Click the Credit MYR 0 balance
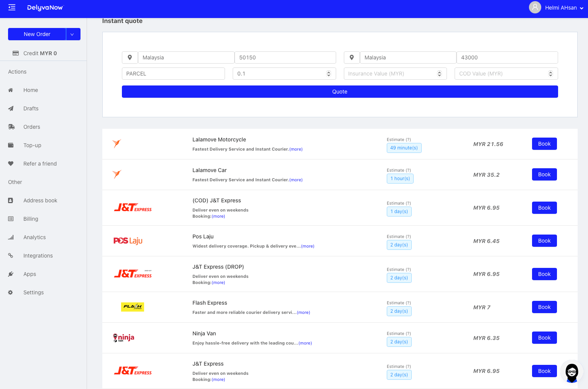Viewport: 588px width, 389px height. pos(40,53)
